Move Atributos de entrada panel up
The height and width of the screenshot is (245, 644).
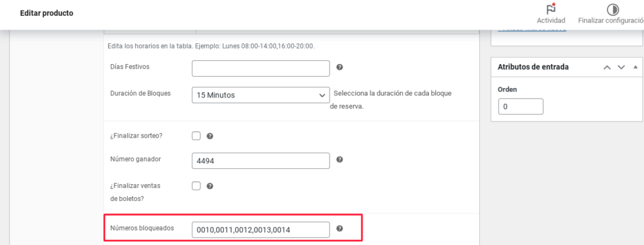tap(607, 67)
